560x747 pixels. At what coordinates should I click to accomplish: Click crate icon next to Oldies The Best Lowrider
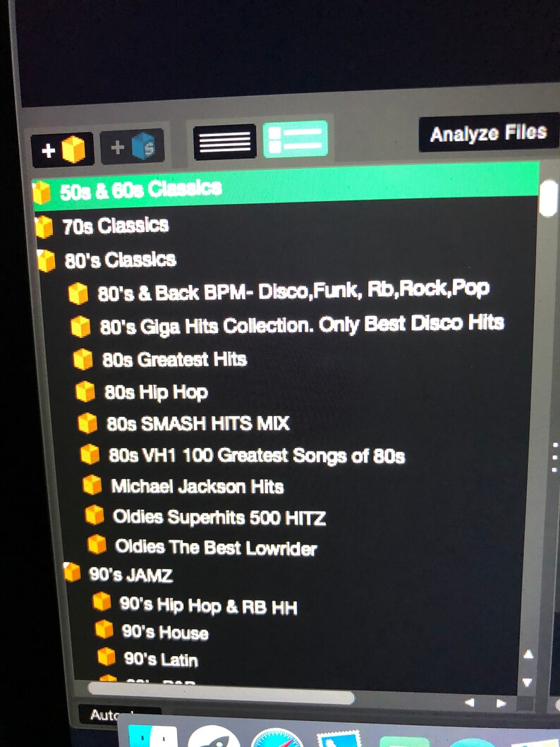(x=97, y=545)
